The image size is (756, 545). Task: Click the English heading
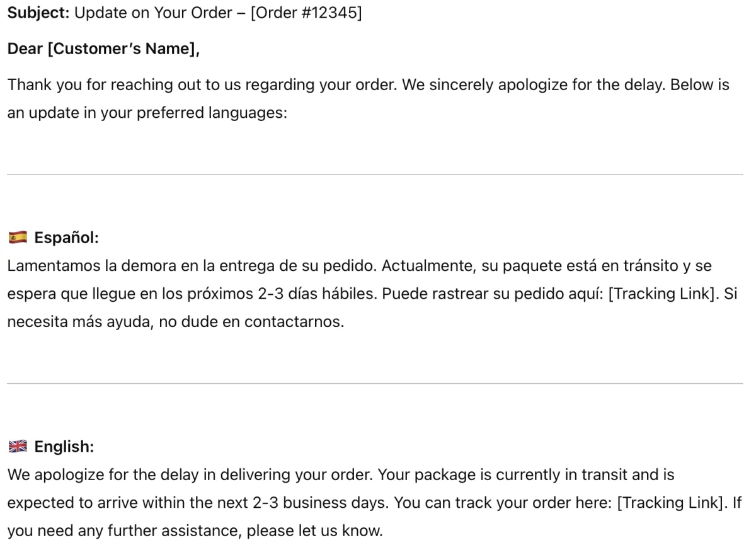pos(64,447)
